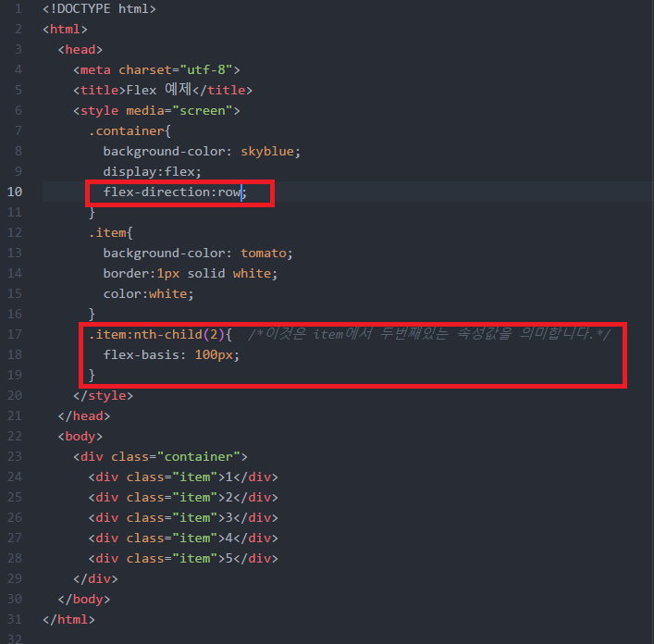Screen dimensions: 654x644
Task: Click the closing brace on line 16
Action: click(x=92, y=314)
